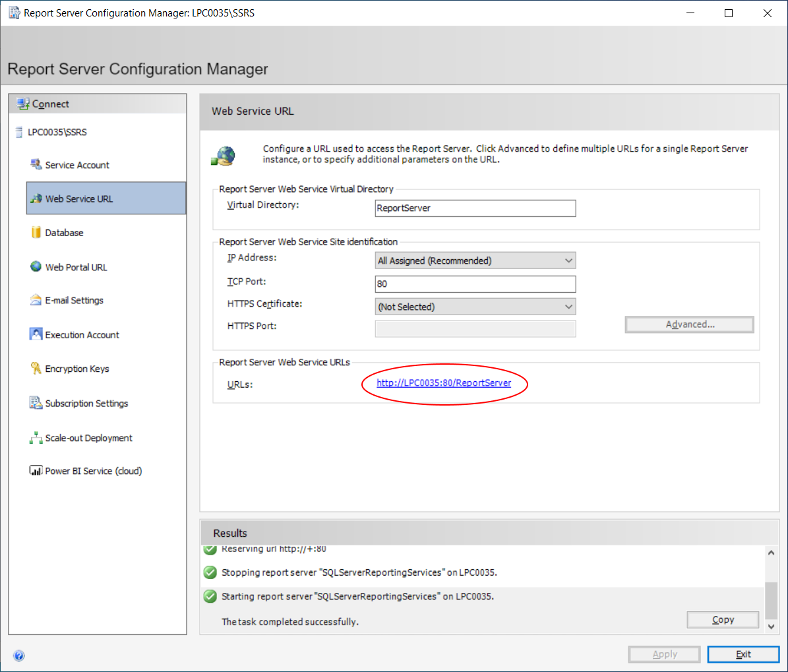This screenshot has height=672, width=788.
Task: Click the Advanced... button
Action: point(689,324)
